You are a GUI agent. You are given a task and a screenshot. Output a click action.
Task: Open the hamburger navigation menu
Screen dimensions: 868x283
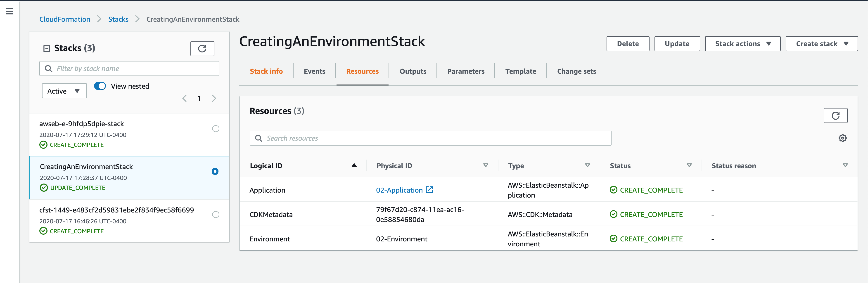[x=9, y=12]
